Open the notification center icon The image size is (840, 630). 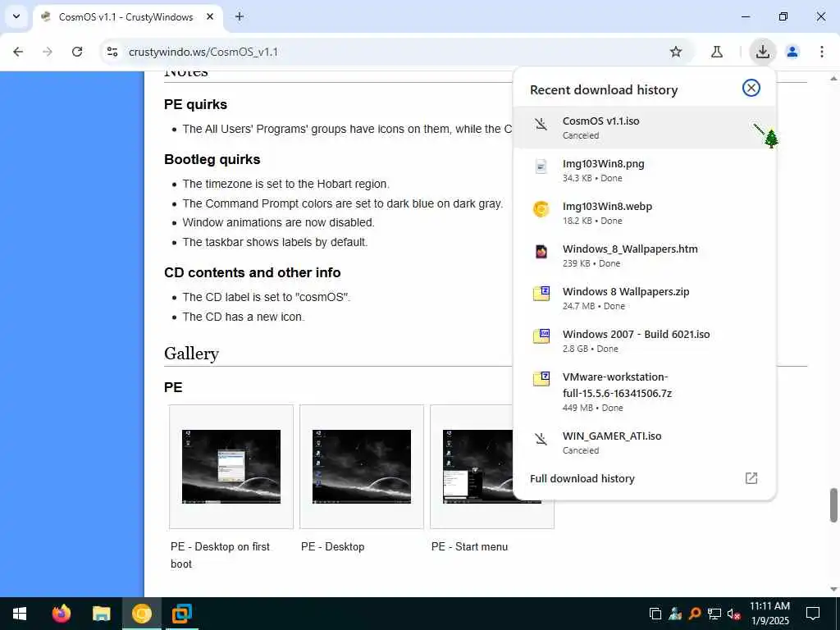coord(813,614)
